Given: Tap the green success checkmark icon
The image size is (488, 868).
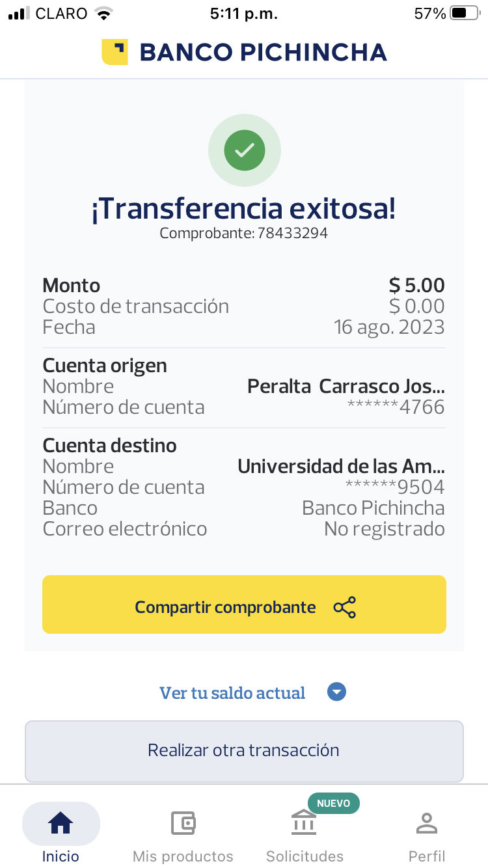Looking at the screenshot, I should tap(244, 150).
